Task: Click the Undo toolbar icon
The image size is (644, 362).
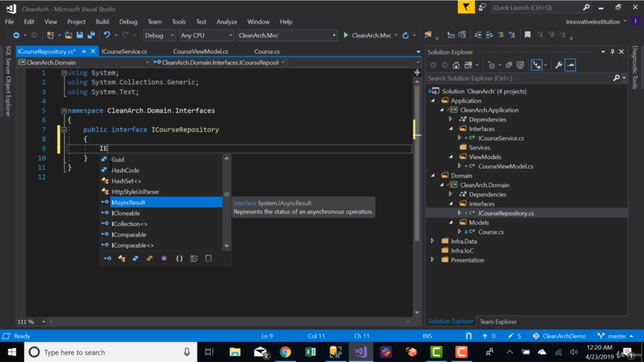Action: tap(107, 35)
